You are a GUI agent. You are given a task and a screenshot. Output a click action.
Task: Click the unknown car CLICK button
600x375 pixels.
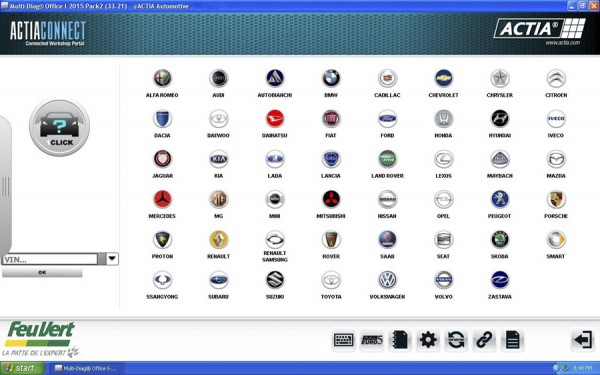(x=59, y=128)
